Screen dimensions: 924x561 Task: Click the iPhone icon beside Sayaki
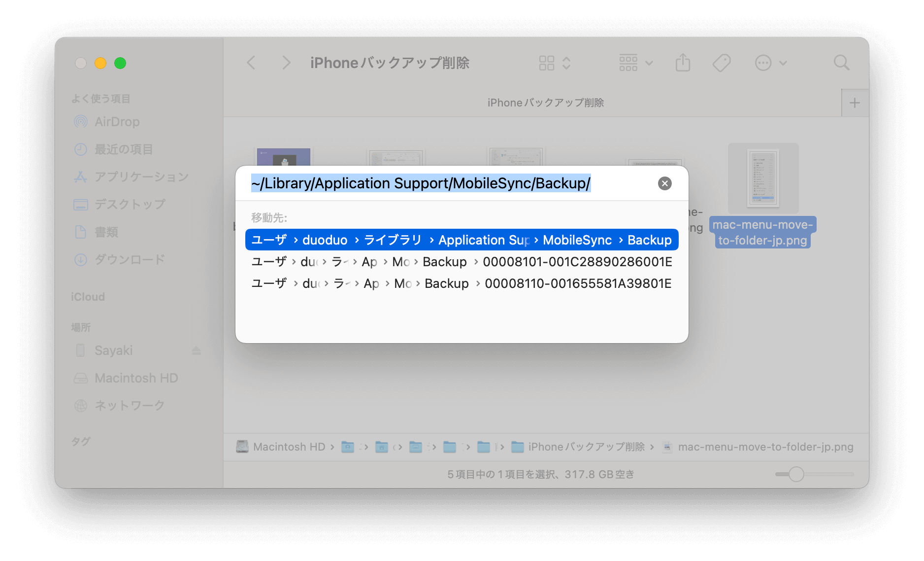(x=81, y=351)
